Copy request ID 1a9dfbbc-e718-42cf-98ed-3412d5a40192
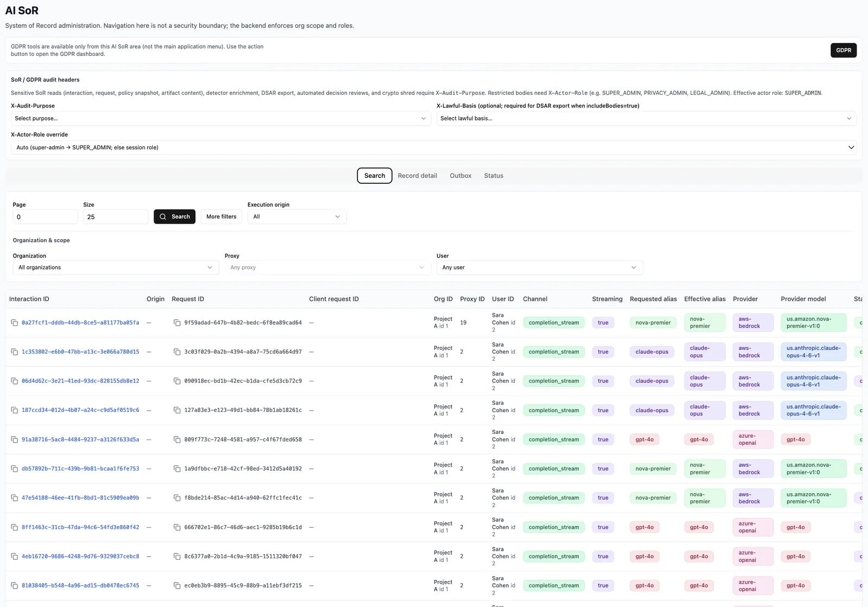The image size is (868, 607). tap(177, 469)
